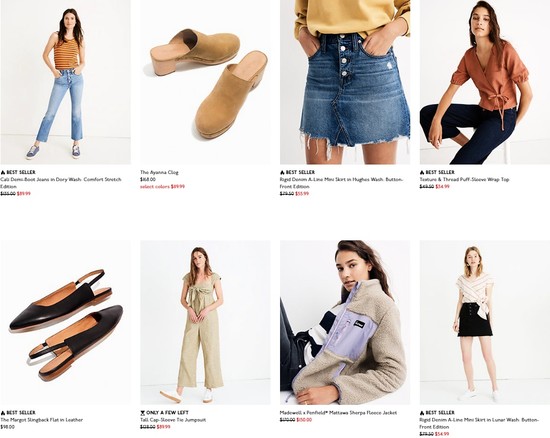Open the rust Puff-Sleeve Wrap Top image
Screen dimensions: 550x438
[x=485, y=82]
